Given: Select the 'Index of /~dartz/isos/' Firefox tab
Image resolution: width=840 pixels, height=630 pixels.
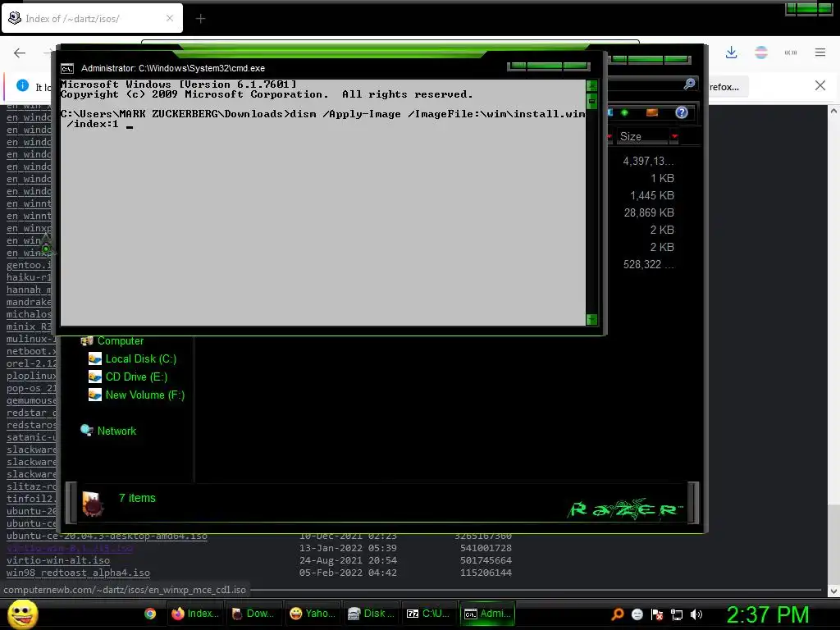Looking at the screenshot, I should coord(92,18).
